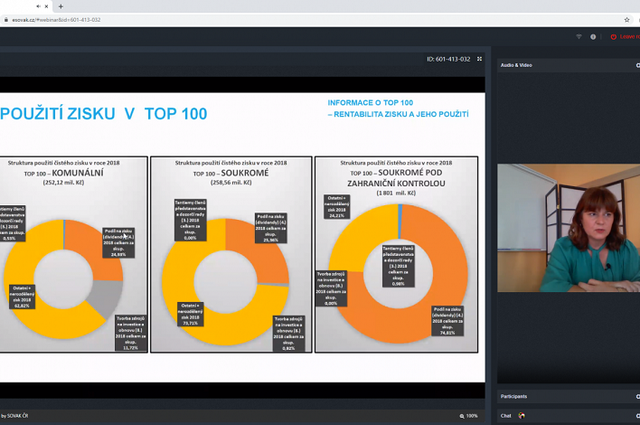The width and height of the screenshot is (640, 425).
Task: Expand the Chat panel
Action: [x=636, y=415]
